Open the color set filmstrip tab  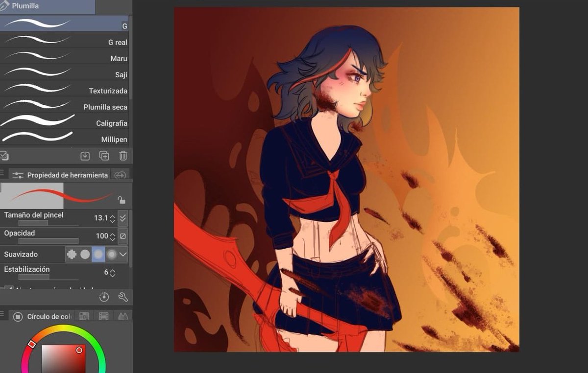103,316
